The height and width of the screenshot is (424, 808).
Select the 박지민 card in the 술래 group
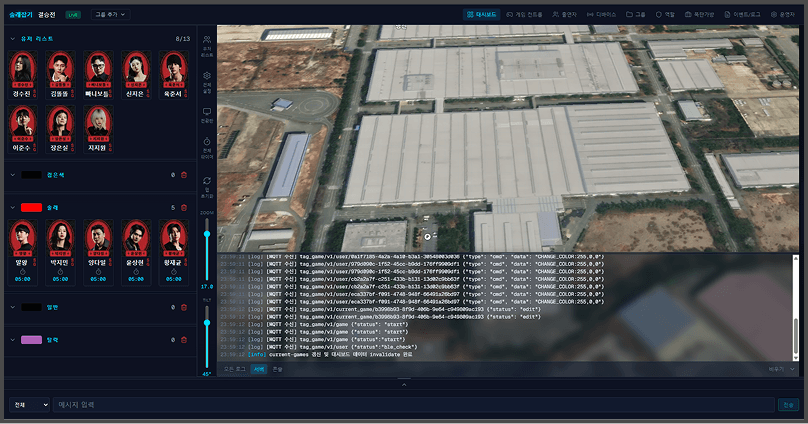(60, 252)
